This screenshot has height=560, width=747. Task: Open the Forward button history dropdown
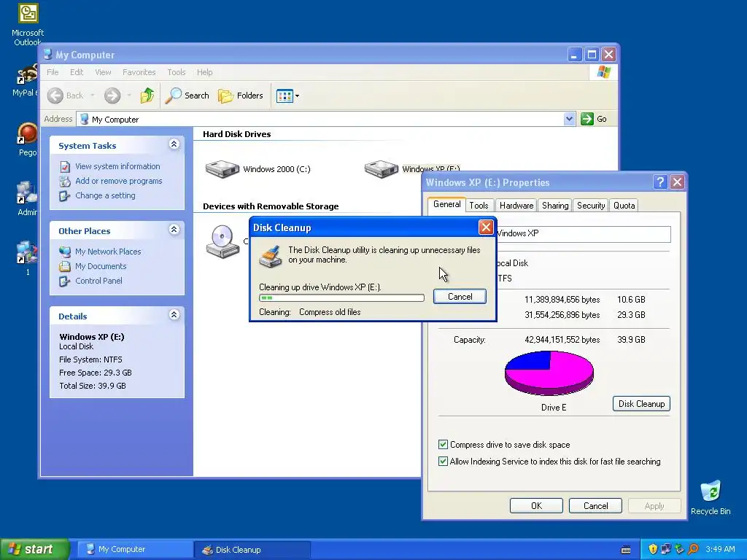(x=129, y=96)
